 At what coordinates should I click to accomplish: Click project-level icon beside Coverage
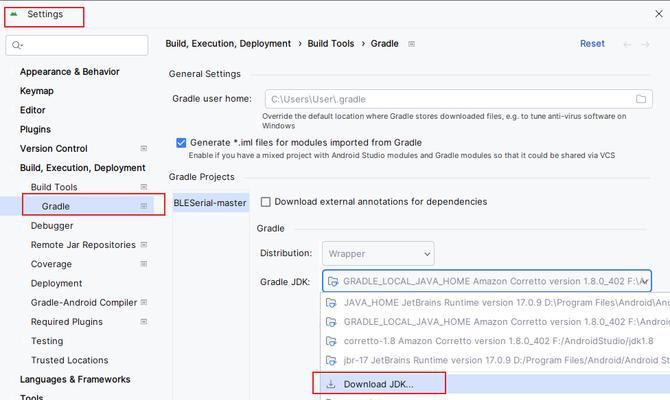pyautogui.click(x=144, y=264)
